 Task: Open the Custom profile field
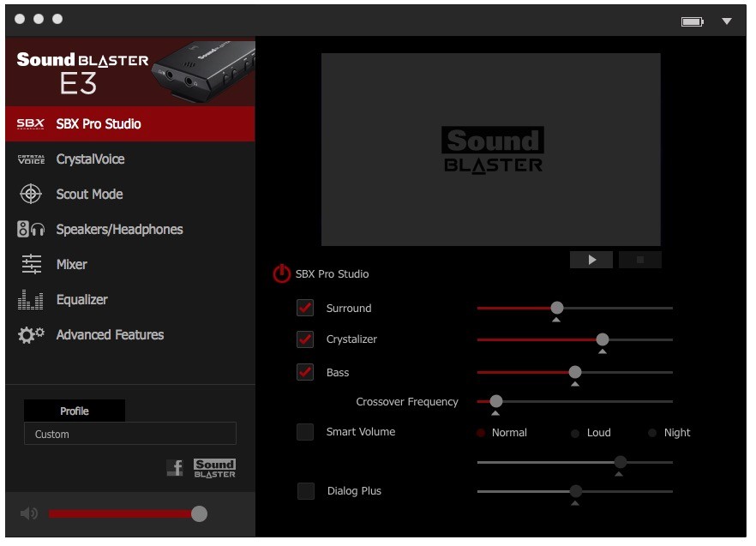tap(129, 434)
